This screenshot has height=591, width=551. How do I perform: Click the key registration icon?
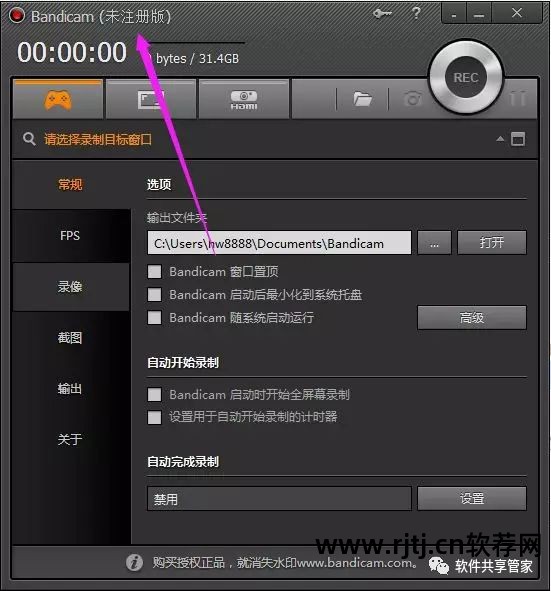click(x=383, y=14)
